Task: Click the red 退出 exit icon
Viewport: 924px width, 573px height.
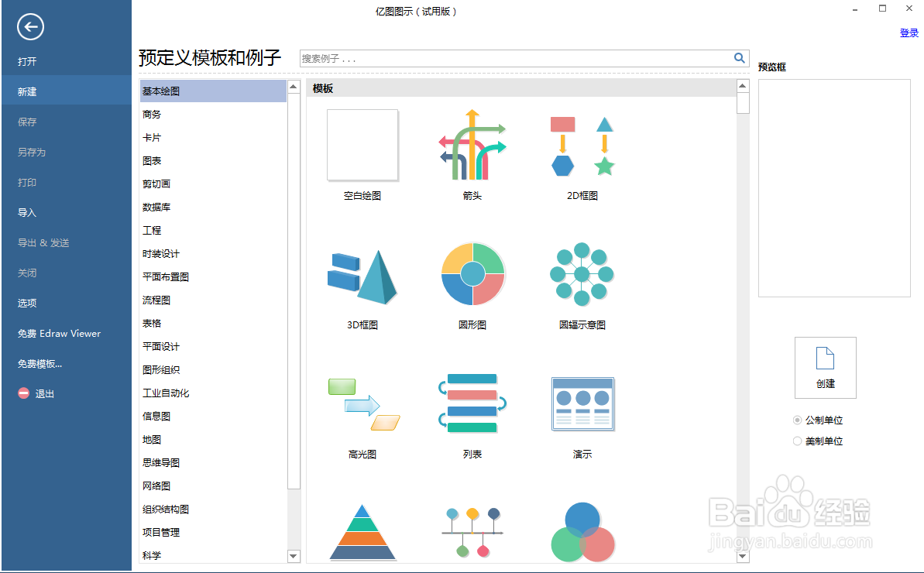Action: [23, 393]
